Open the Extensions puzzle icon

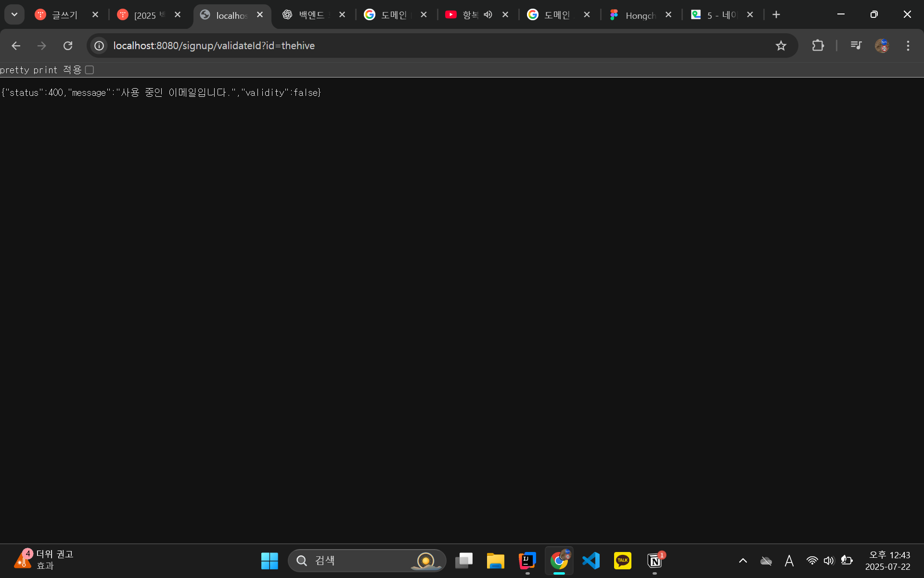pos(818,46)
